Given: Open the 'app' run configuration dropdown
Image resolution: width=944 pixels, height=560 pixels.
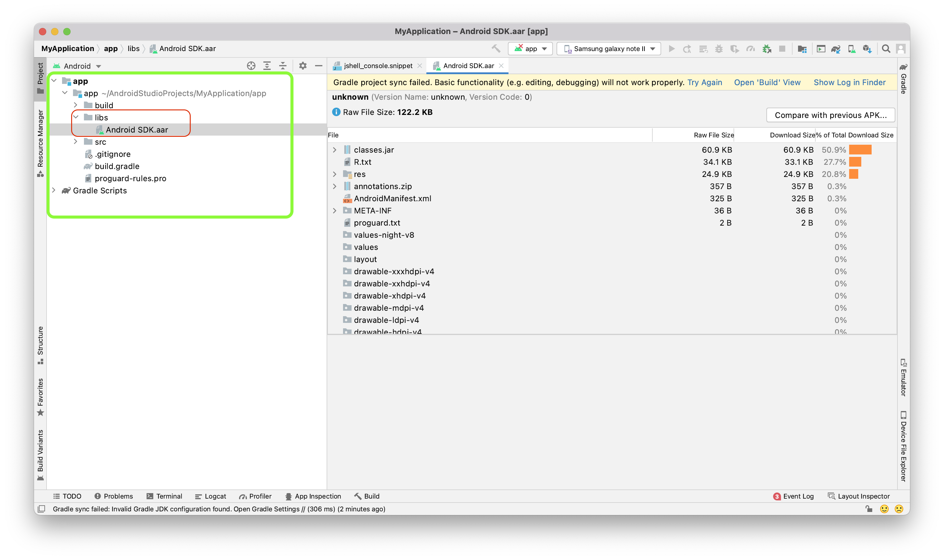Looking at the screenshot, I should [x=530, y=48].
